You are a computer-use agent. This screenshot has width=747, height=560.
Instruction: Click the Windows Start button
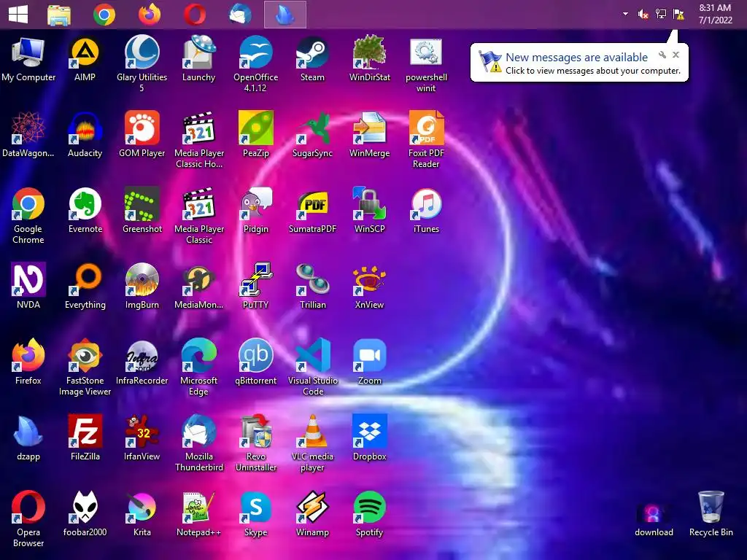(18, 15)
